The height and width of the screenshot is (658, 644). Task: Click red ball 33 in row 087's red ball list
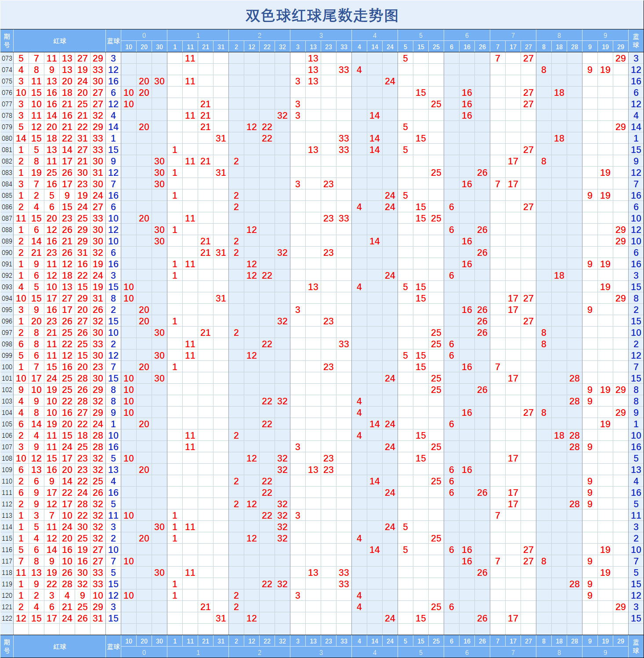pyautogui.click(x=98, y=218)
